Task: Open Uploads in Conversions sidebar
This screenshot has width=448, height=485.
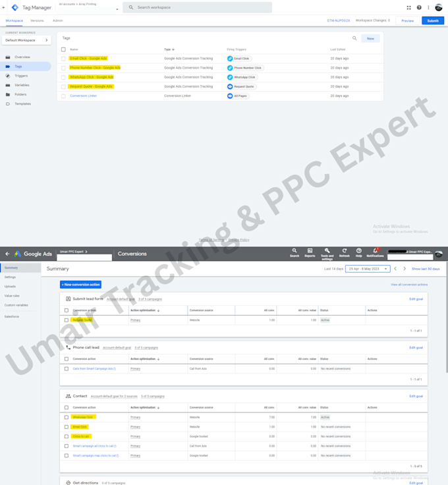Action: (x=10, y=287)
